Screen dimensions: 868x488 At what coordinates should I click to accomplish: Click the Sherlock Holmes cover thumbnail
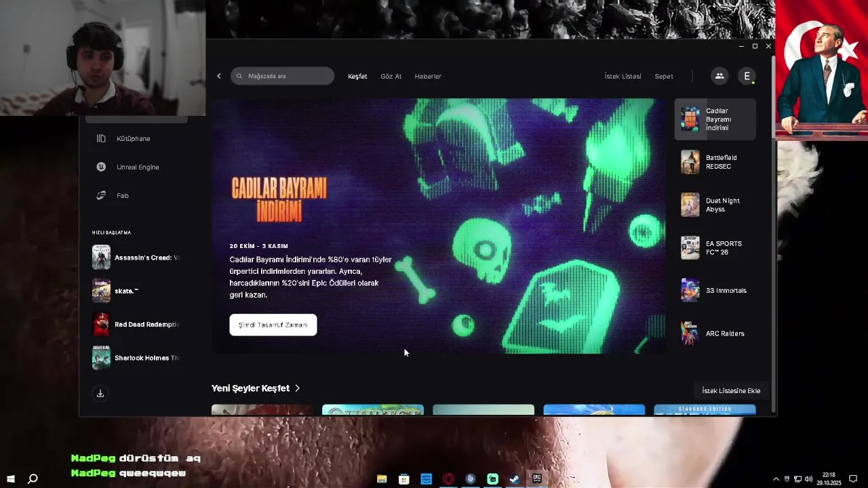pyautogui.click(x=101, y=358)
